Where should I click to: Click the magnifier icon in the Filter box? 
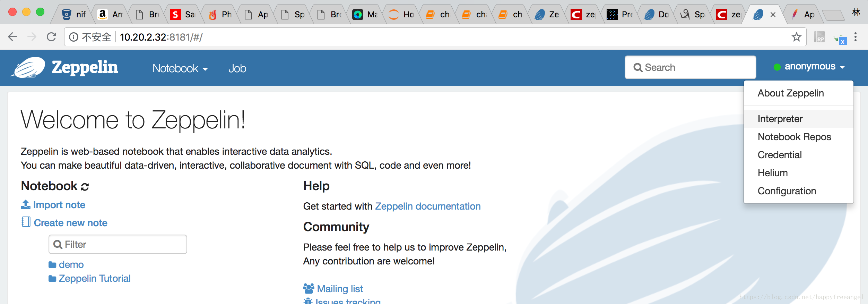tap(58, 245)
